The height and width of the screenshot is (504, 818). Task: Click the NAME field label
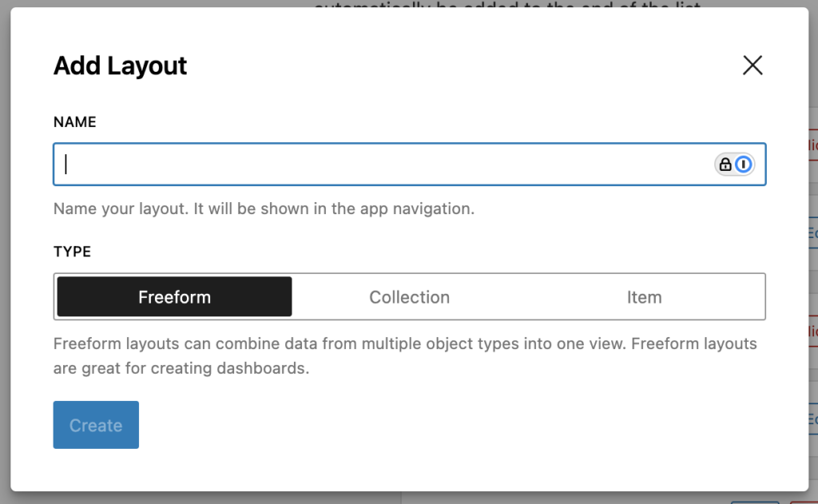74,121
